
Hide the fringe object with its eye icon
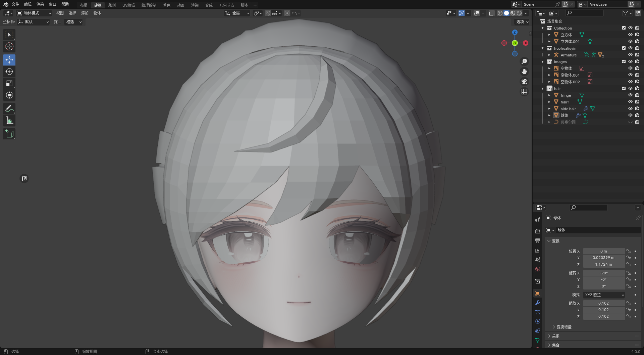point(630,95)
